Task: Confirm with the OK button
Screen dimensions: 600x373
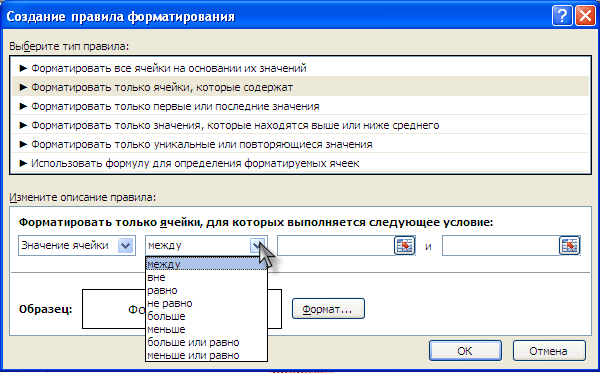Action: (465, 351)
